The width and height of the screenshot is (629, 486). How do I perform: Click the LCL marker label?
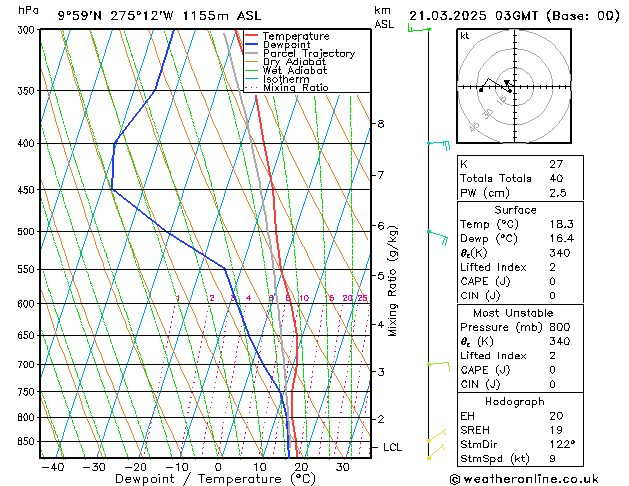click(392, 447)
